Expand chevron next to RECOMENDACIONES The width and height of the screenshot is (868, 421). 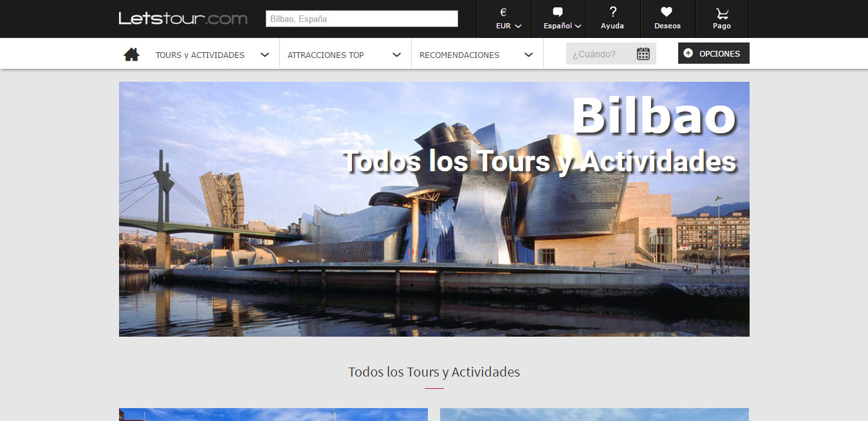point(529,55)
